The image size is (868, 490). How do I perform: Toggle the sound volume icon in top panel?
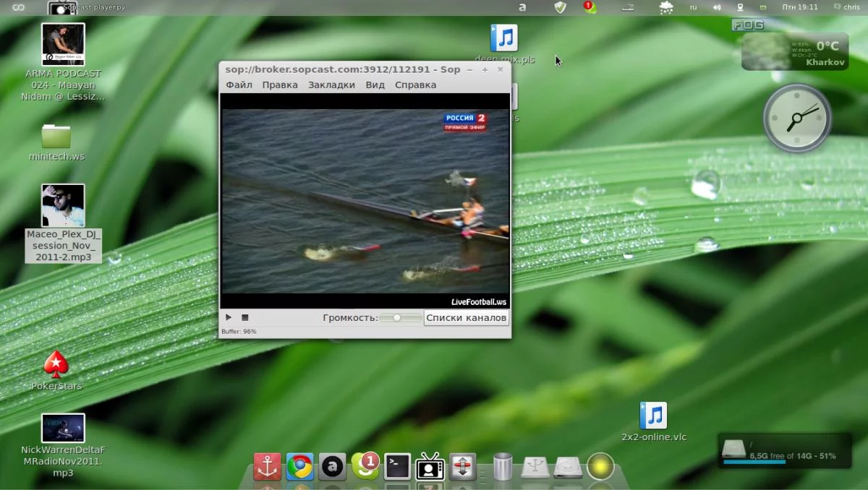[717, 7]
